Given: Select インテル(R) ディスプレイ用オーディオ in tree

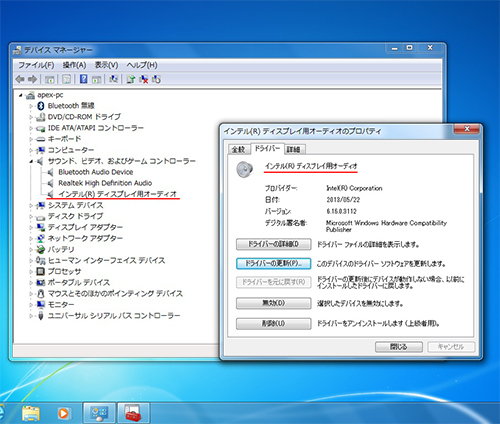Looking at the screenshot, I should coord(117,194).
